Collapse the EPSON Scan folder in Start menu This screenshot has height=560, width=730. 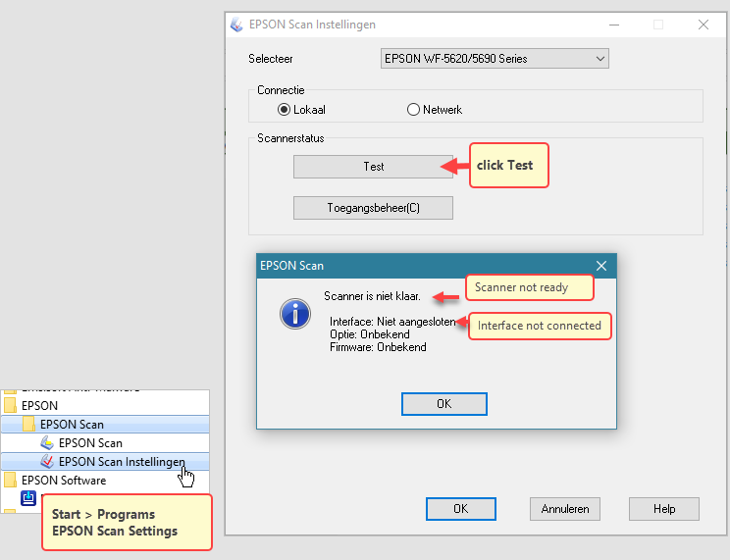click(105, 424)
